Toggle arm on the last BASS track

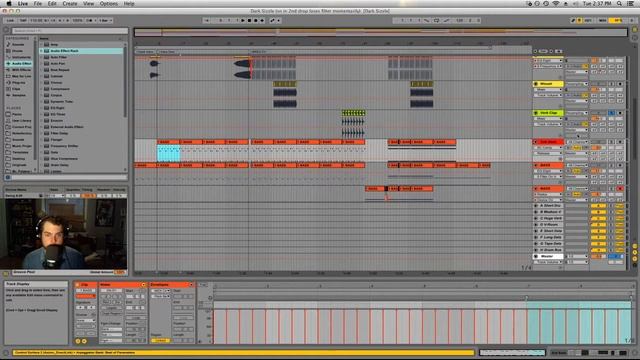point(620,189)
